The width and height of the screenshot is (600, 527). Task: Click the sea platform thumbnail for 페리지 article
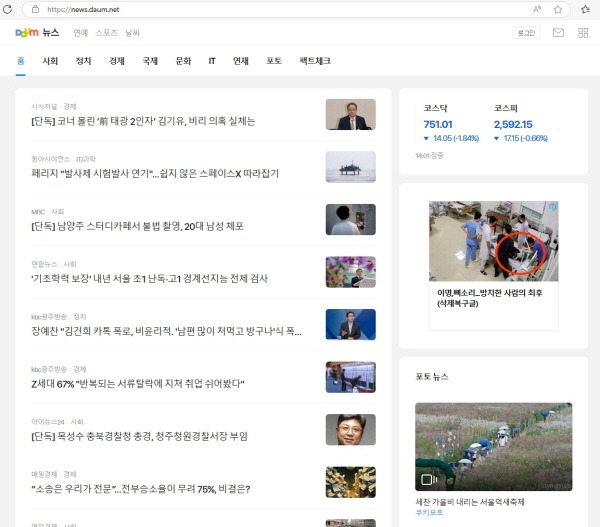pos(351,167)
